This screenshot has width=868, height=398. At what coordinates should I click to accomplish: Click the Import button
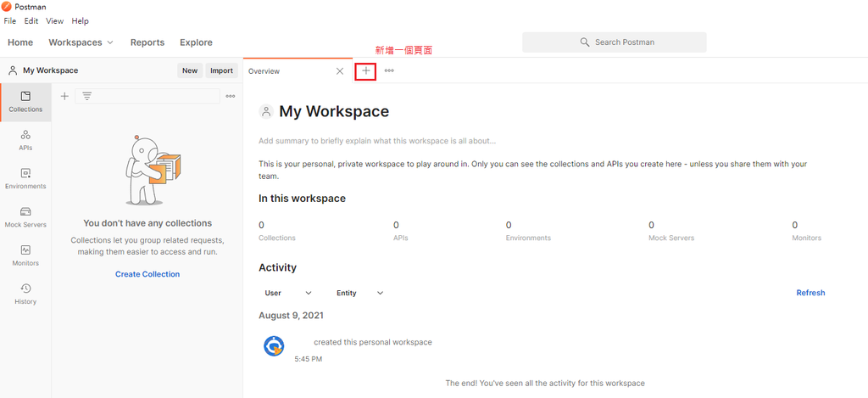point(221,70)
